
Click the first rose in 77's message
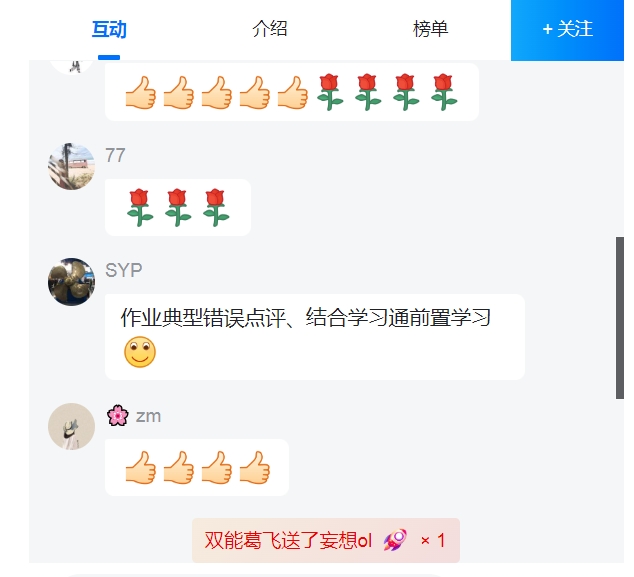(140, 207)
